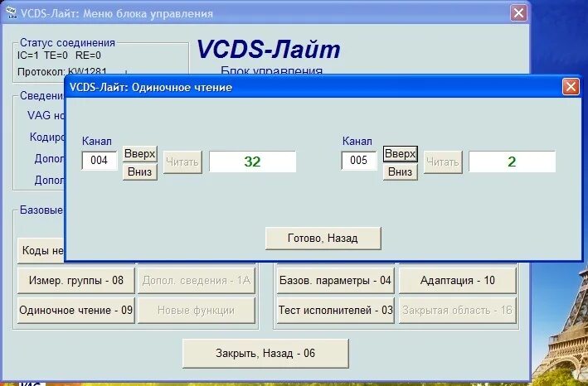The image size is (588, 386).
Task: Click the VCDS-Лайт heading text
Action: point(269,50)
